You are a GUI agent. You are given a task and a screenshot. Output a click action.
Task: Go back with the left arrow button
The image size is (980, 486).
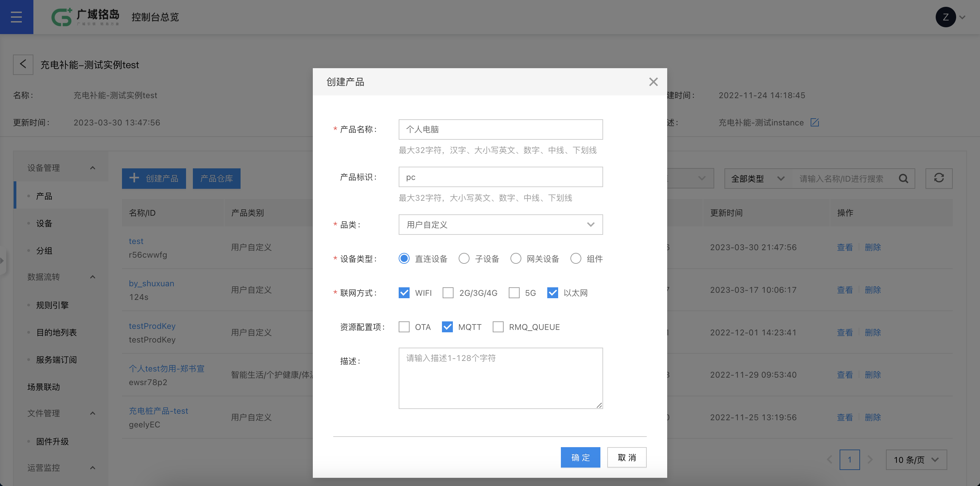pos(23,64)
